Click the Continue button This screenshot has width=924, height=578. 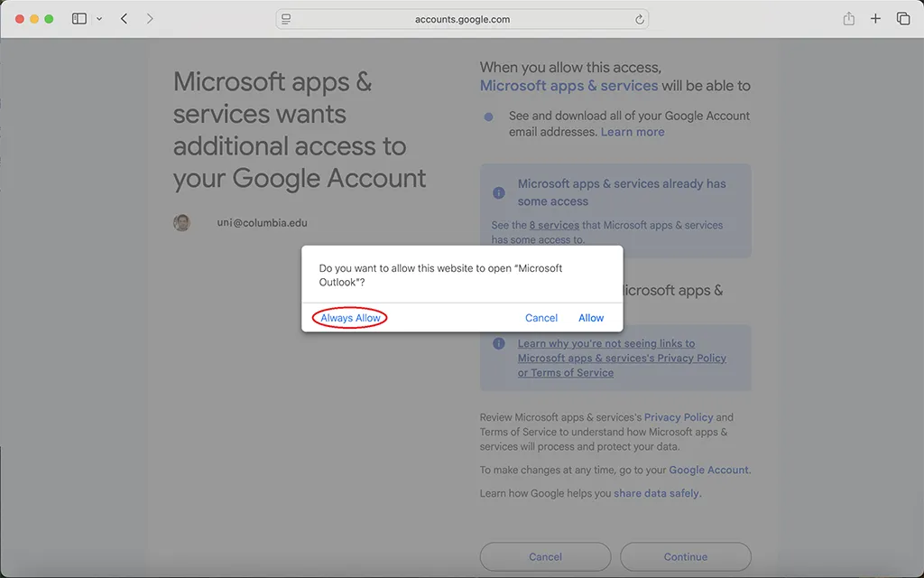pos(686,556)
